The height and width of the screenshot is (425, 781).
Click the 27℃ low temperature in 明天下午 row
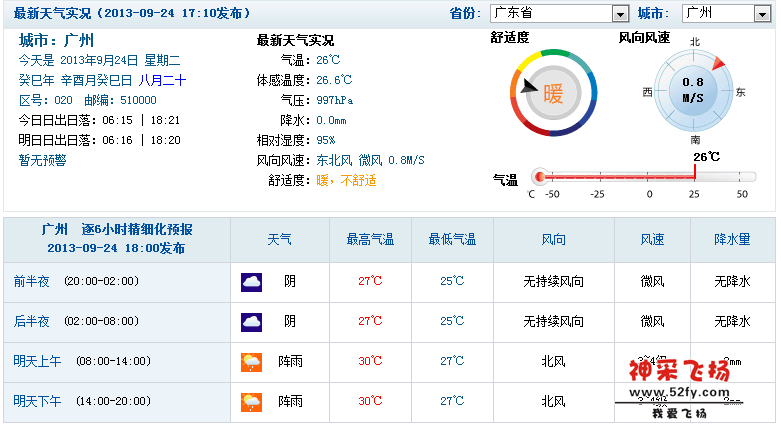(452, 401)
